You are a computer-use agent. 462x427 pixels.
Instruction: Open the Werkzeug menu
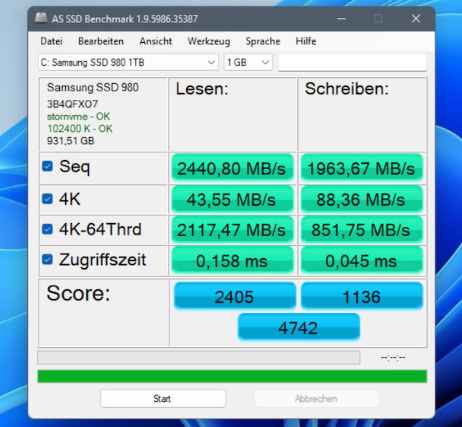[x=209, y=41]
